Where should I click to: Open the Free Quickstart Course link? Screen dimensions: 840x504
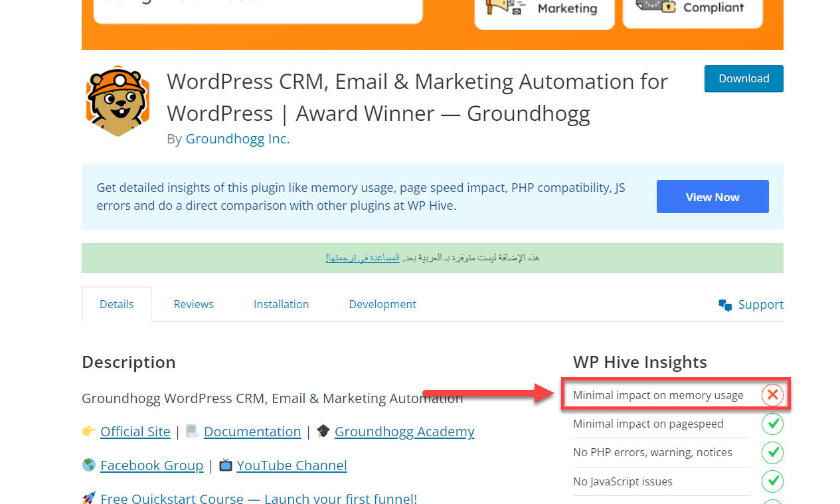tap(259, 498)
